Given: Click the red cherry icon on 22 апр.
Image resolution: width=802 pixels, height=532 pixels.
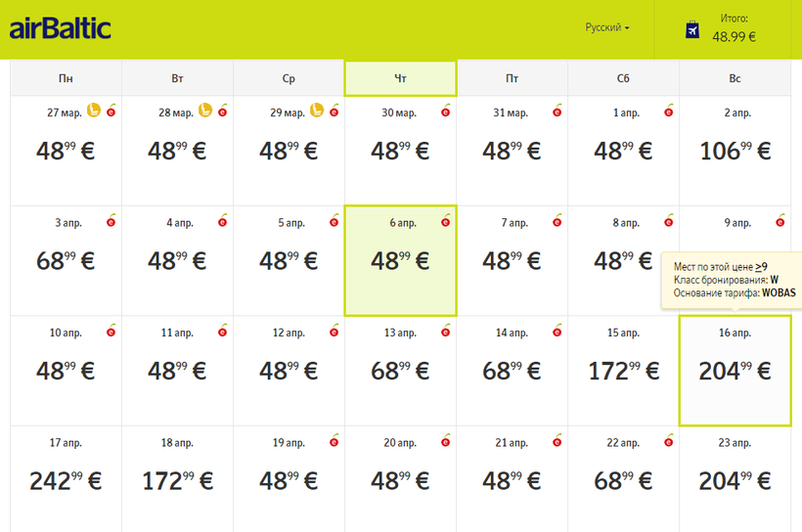Looking at the screenshot, I should pos(669,441).
